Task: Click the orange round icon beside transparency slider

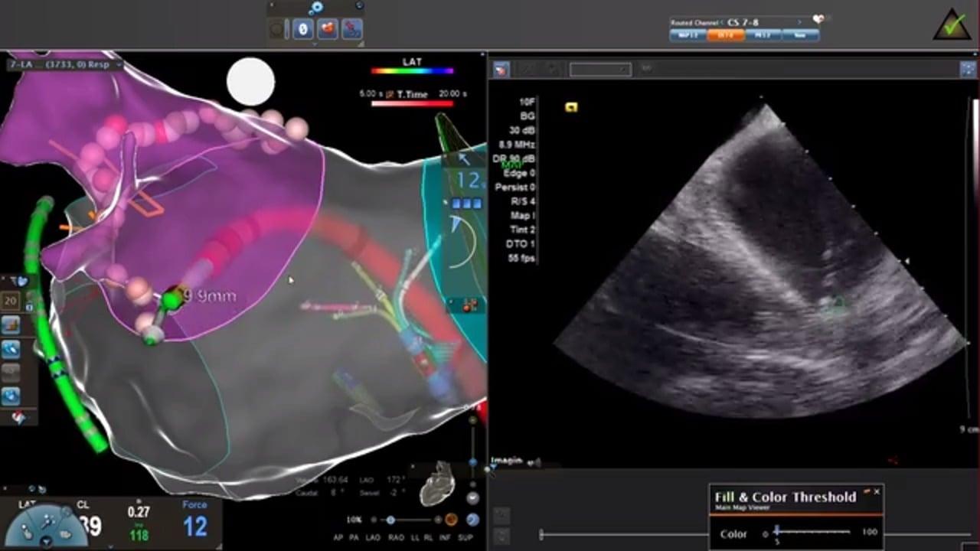Action: 452,520
